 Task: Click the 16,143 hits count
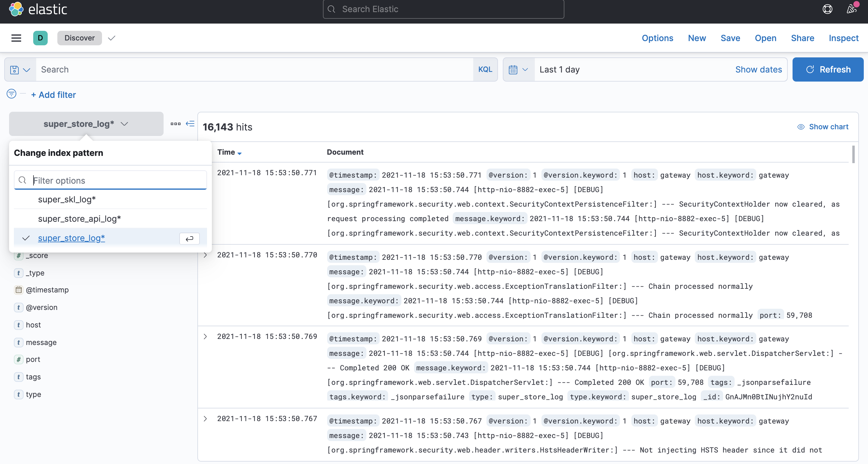click(228, 127)
